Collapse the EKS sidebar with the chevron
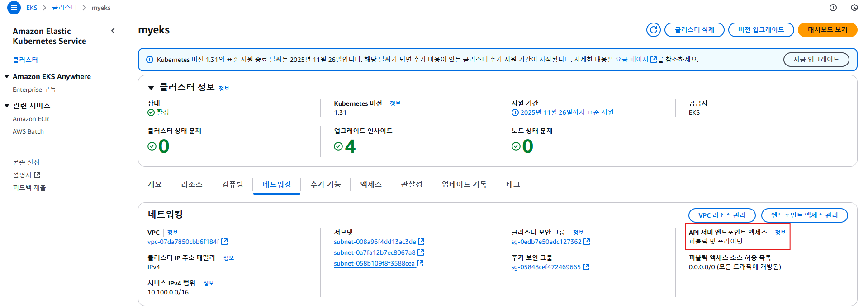This screenshot has height=308, width=868. [x=113, y=31]
